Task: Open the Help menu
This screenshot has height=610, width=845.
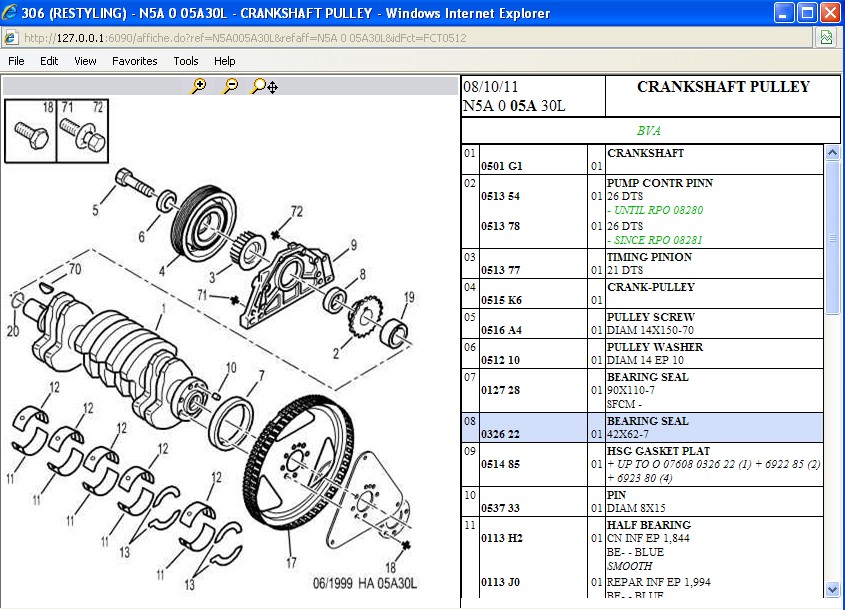Action: [224, 61]
